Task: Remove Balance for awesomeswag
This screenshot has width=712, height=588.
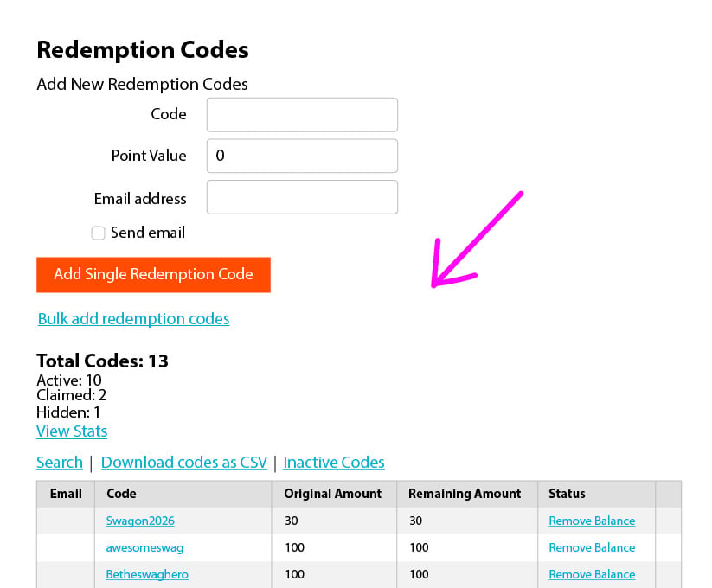Action: pos(592,547)
